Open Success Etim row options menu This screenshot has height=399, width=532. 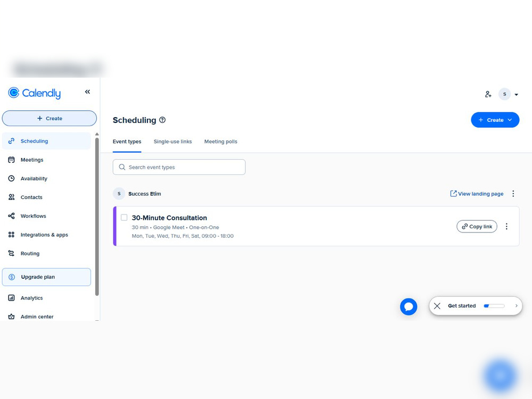pos(513,194)
